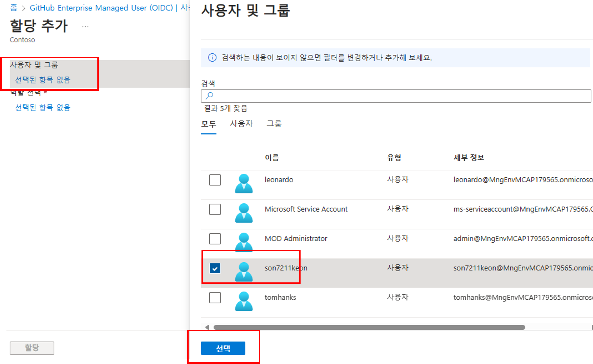
Task: Click ms-serviceaccount@MngEnvMCAP179565 email detail
Action: coord(523,209)
